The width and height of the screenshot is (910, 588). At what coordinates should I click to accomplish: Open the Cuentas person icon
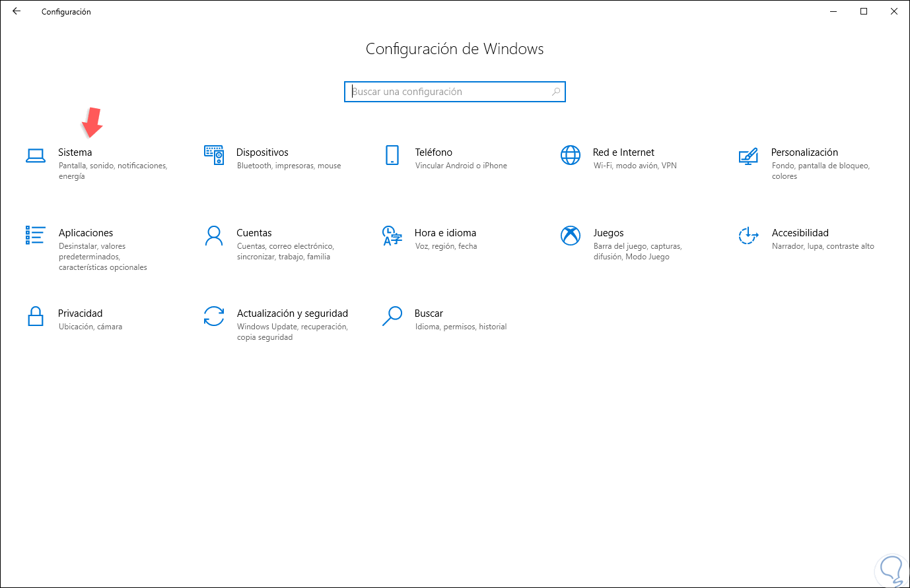tap(214, 236)
